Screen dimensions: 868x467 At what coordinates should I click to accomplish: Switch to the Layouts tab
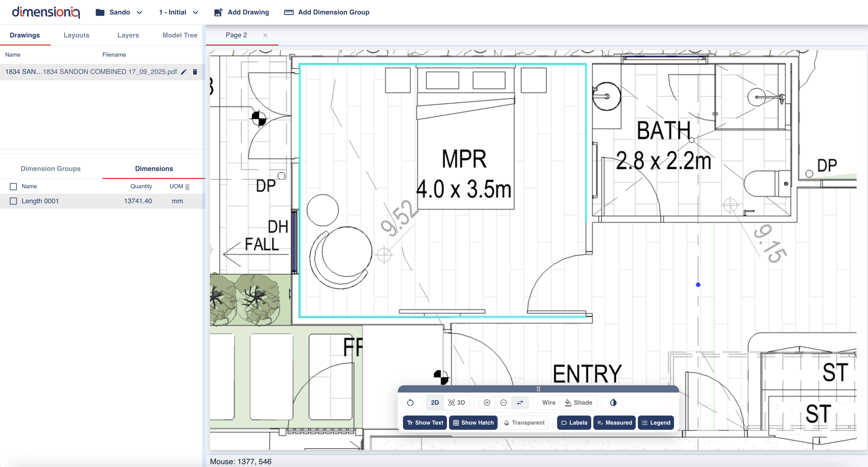77,35
